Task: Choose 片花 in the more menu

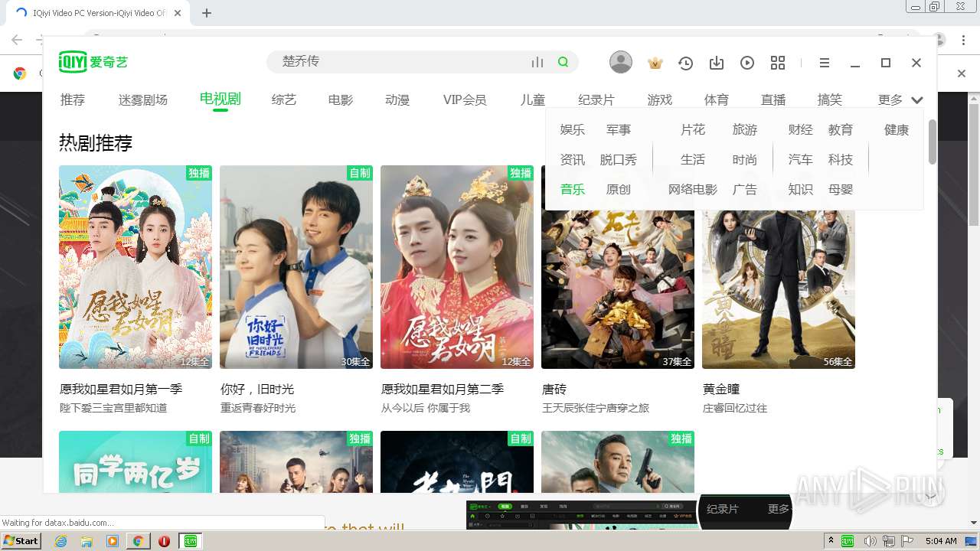Action: pos(693,130)
